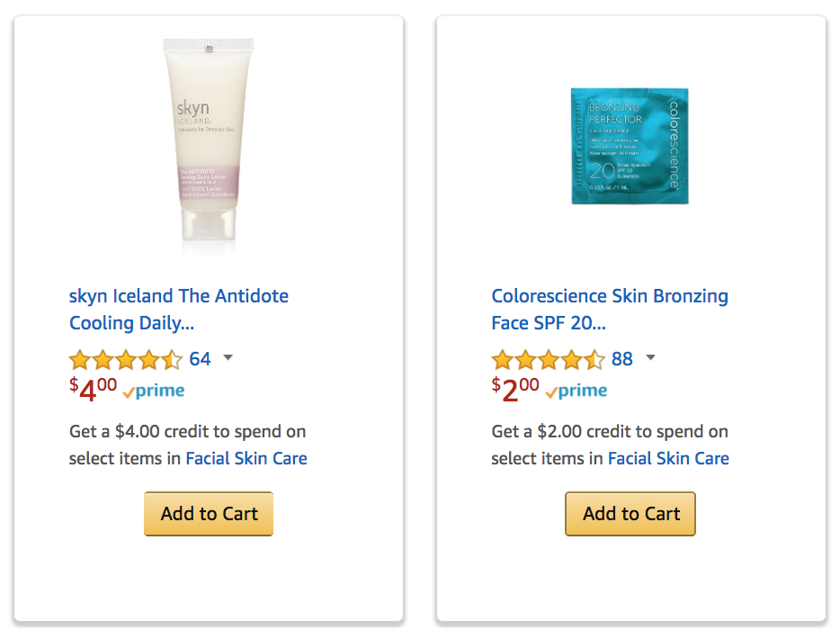Open the skyn Iceland The Antidote title link

178,310
